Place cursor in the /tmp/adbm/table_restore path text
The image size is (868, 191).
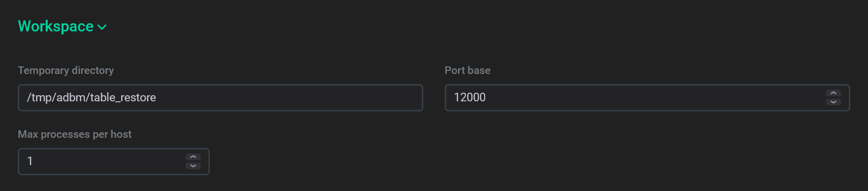point(91,97)
